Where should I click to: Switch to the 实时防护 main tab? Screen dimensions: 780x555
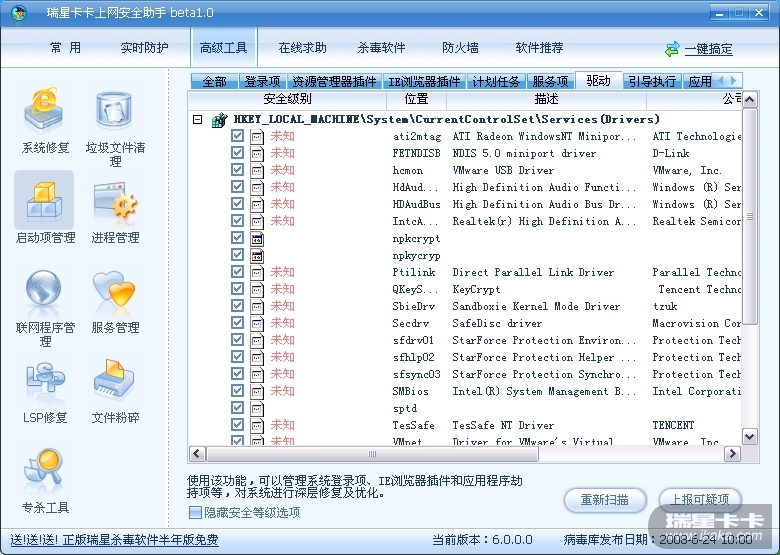click(x=144, y=48)
